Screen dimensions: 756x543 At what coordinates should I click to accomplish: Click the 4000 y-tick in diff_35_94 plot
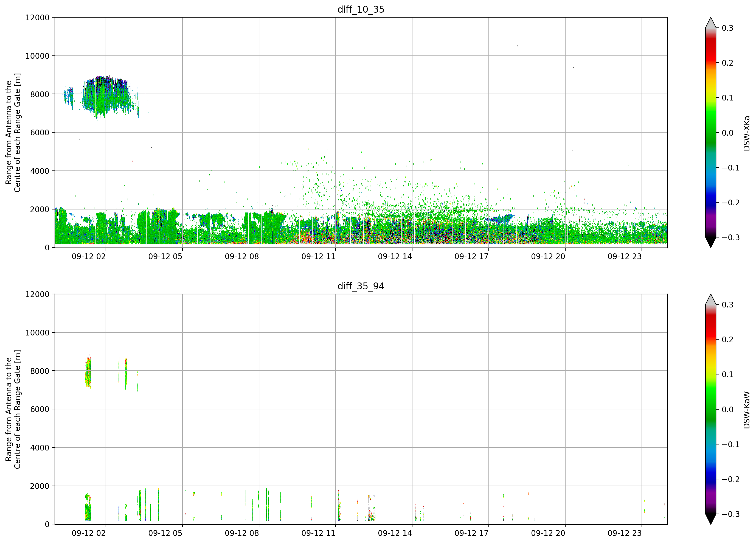point(40,448)
